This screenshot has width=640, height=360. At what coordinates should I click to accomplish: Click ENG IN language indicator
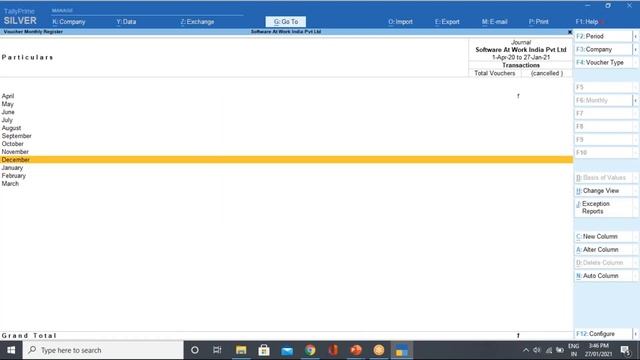[x=574, y=350]
